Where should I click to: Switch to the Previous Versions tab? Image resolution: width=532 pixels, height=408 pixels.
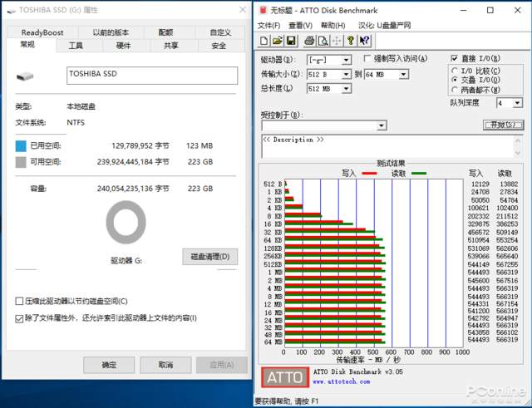[111, 32]
